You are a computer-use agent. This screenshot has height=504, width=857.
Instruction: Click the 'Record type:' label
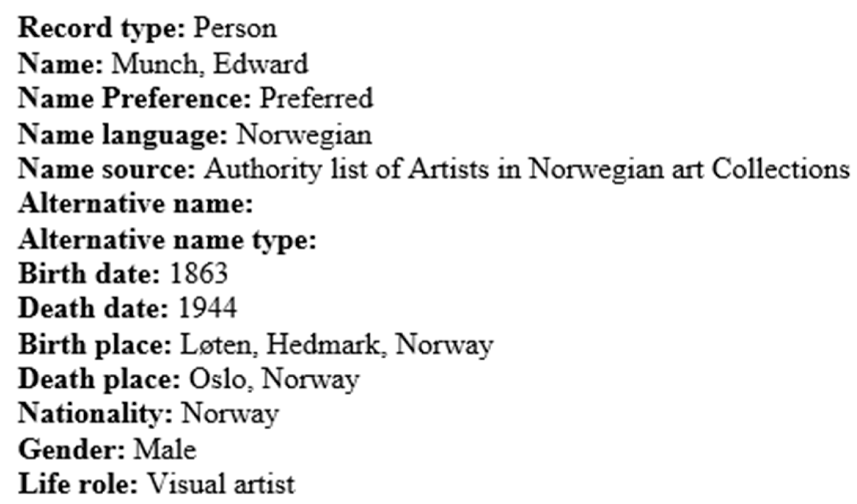tap(101, 29)
